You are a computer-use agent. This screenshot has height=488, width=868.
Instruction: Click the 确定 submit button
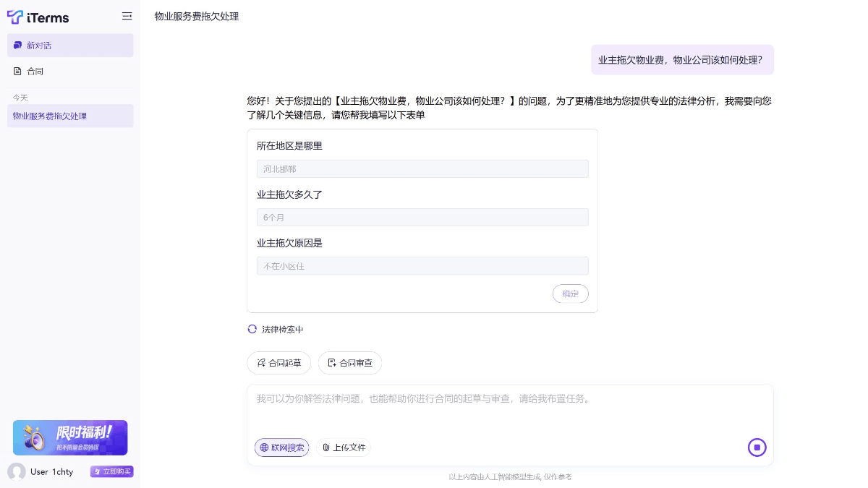click(x=570, y=294)
